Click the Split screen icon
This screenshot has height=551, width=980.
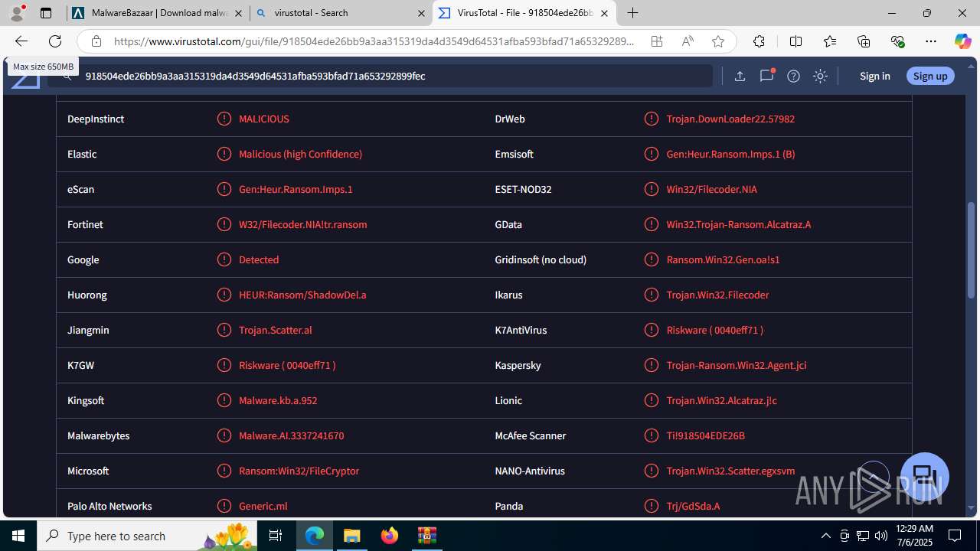(x=795, y=41)
